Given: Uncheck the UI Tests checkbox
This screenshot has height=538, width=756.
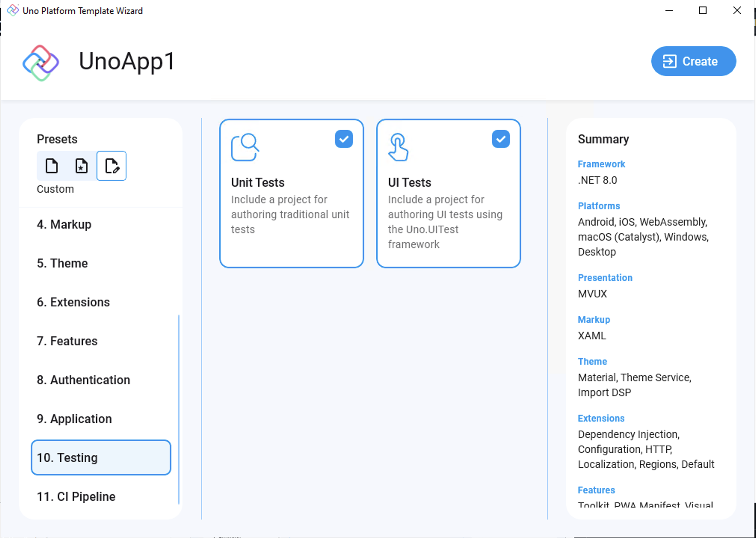Looking at the screenshot, I should pos(501,139).
